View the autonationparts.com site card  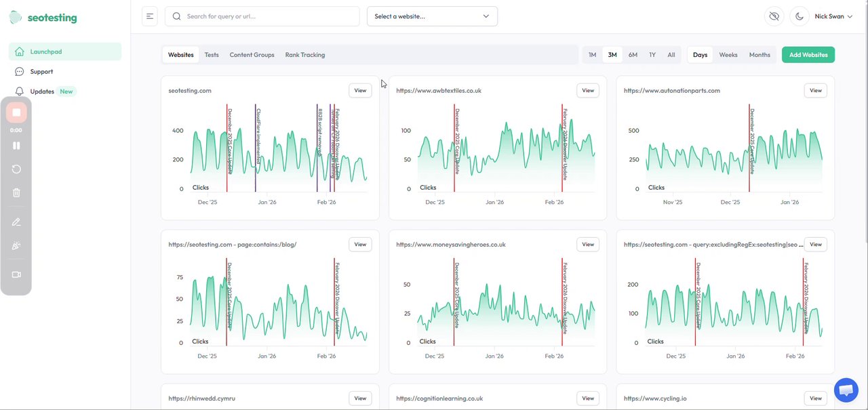(x=816, y=90)
